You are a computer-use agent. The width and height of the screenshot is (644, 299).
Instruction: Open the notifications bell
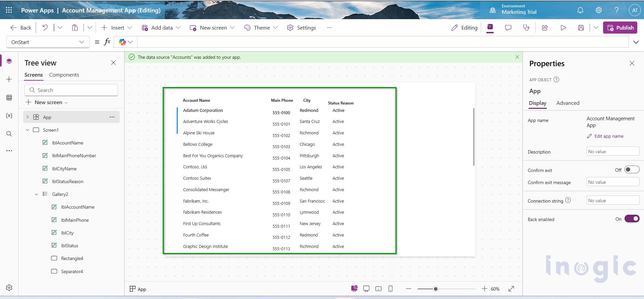(580, 10)
